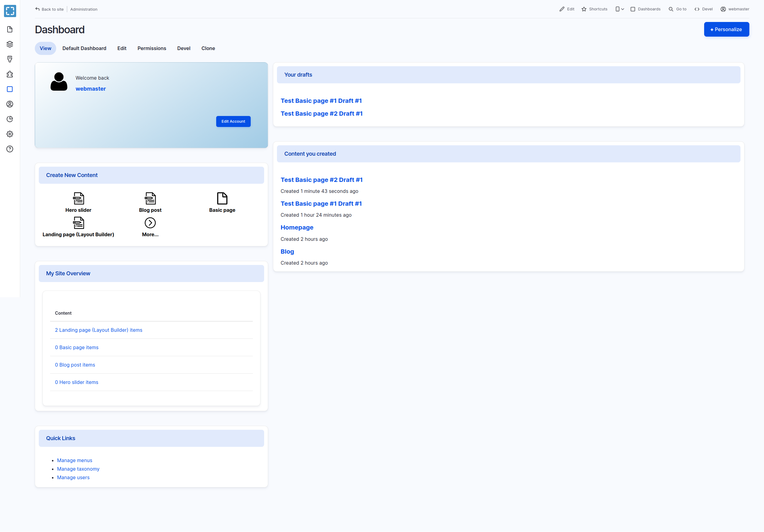Click the Manage taxonomy quick link
The height and width of the screenshot is (532, 764).
78,469
